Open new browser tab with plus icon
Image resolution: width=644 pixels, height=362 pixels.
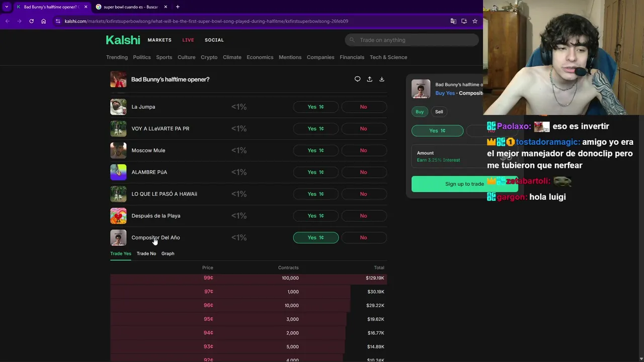[x=178, y=7]
